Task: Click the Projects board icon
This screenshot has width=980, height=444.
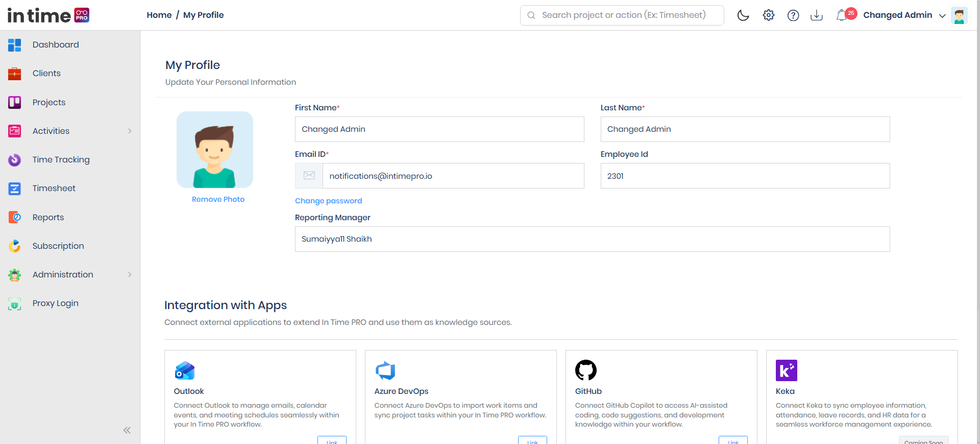Action: point(15,102)
